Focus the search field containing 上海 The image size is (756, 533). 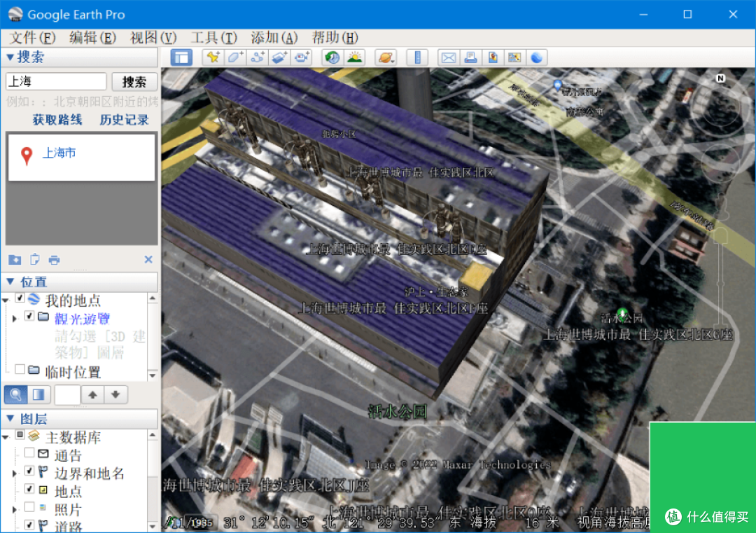coord(56,81)
